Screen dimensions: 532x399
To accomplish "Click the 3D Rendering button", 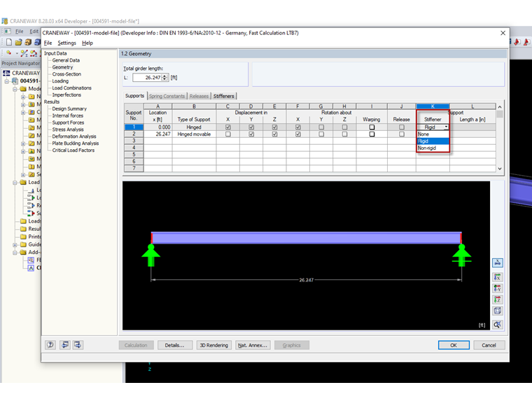I will click(x=214, y=345).
